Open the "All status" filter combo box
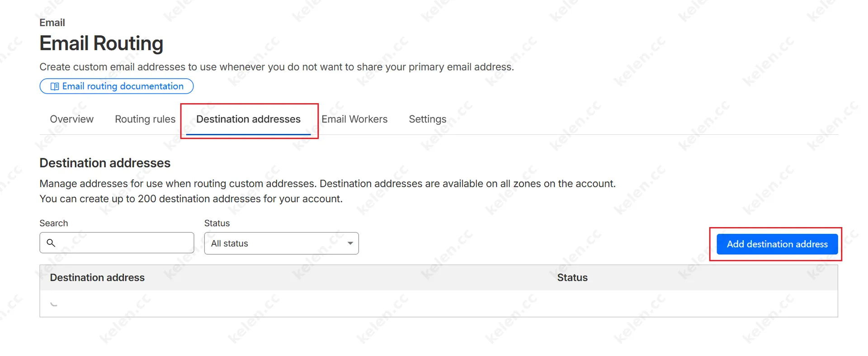This screenshot has width=868, height=356. [276, 243]
